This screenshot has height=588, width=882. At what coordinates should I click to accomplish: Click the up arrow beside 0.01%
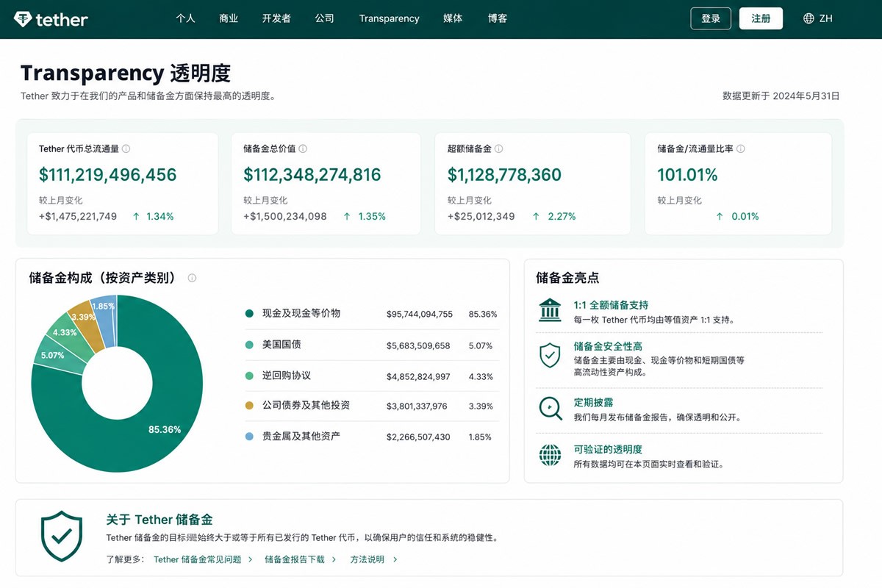[x=720, y=216]
